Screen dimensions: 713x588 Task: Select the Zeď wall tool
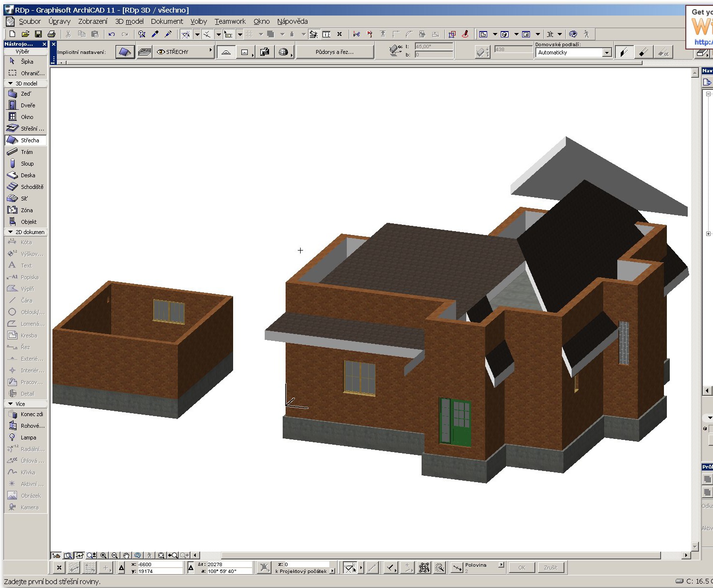26,94
